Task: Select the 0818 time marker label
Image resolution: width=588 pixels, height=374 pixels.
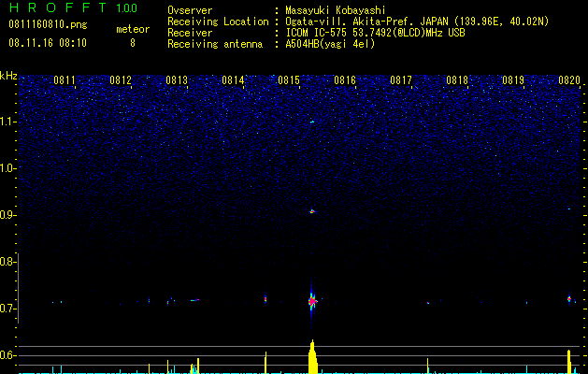Action: coord(457,80)
